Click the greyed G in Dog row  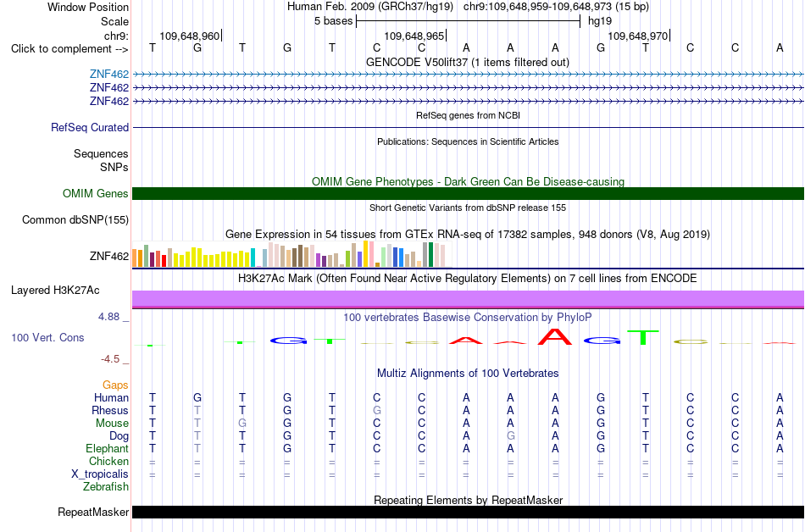pyautogui.click(x=510, y=436)
